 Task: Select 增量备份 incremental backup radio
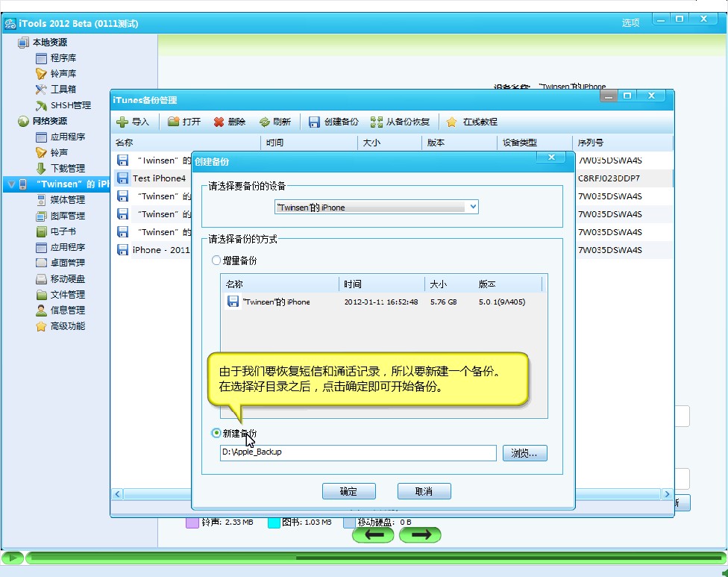click(216, 261)
